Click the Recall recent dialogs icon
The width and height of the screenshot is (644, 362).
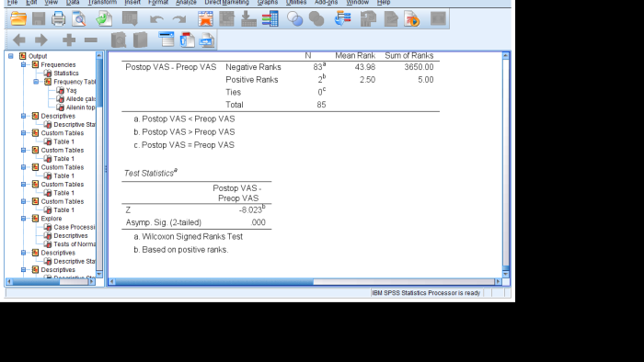pyautogui.click(x=130, y=19)
